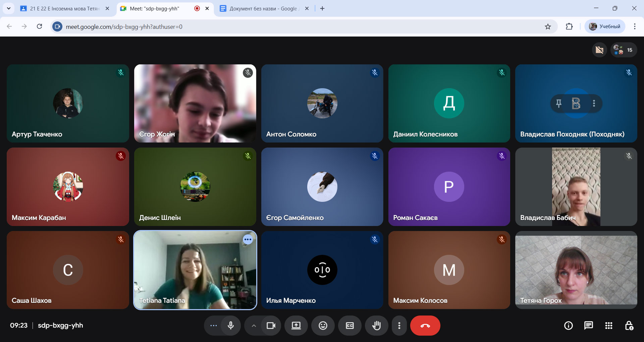Image resolution: width=644 pixels, height=342 pixels.
Task: Open the chat panel
Action: pos(588,326)
